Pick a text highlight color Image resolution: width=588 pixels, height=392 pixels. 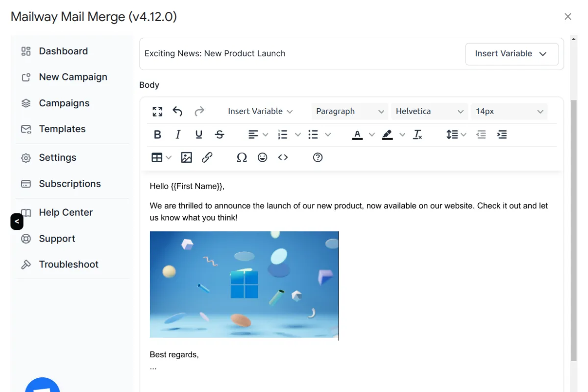click(387, 134)
